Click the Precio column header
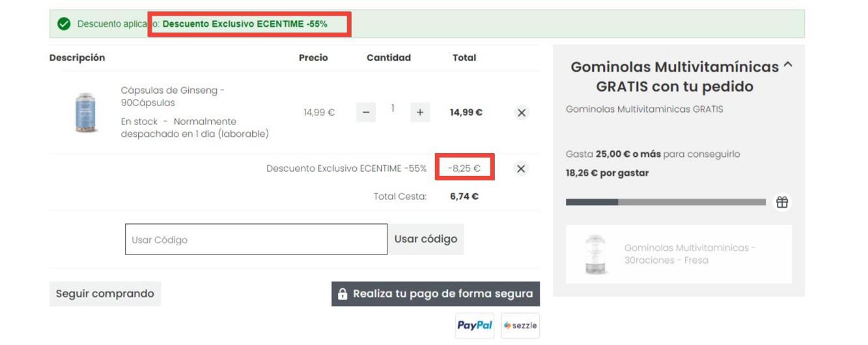 (313, 57)
